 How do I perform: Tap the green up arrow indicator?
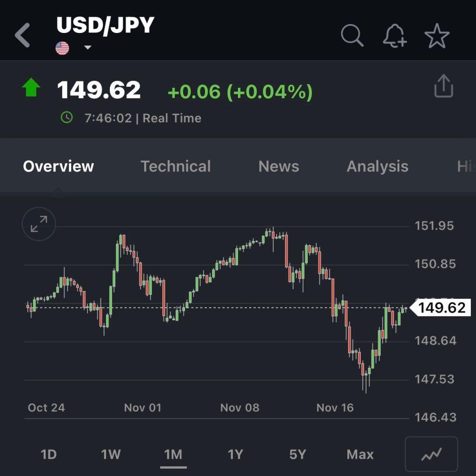pyautogui.click(x=31, y=88)
